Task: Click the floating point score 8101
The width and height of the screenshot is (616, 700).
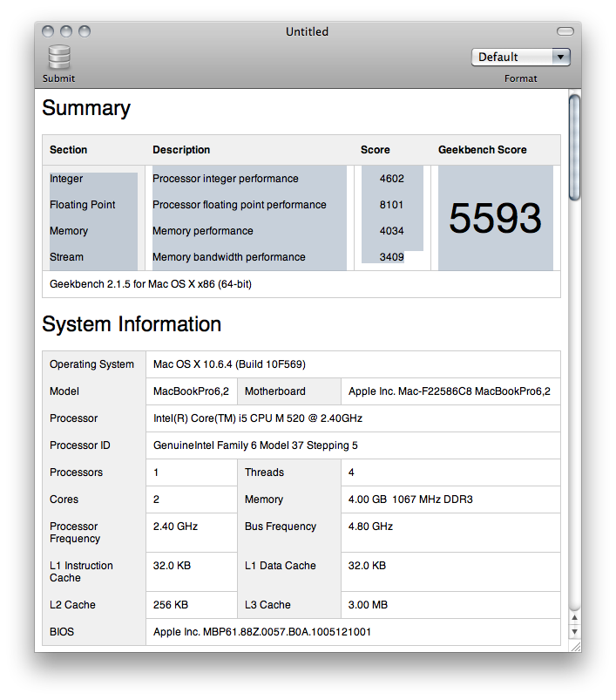Action: 391,205
